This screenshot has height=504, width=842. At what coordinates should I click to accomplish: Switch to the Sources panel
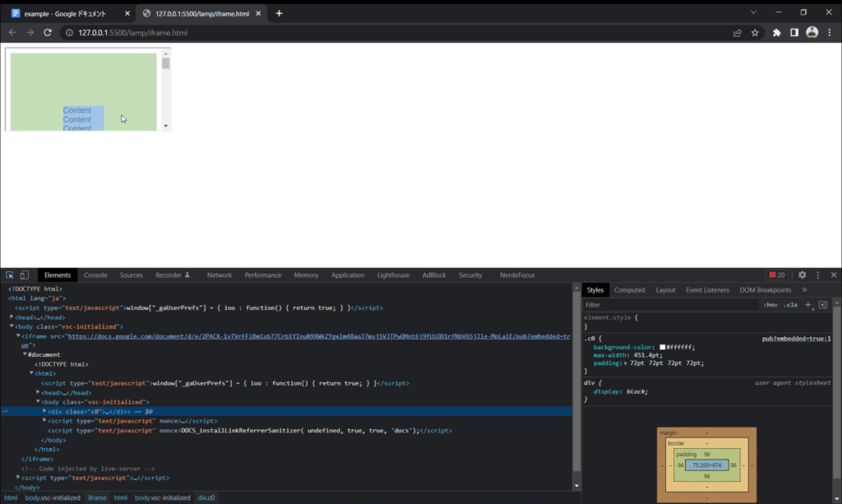tap(131, 275)
